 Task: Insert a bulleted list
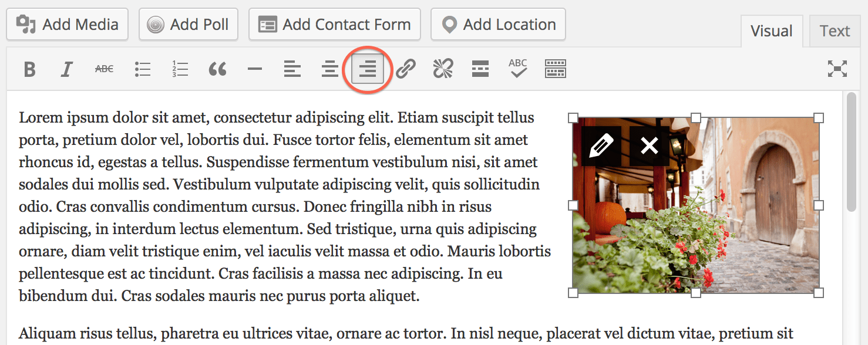pos(142,69)
